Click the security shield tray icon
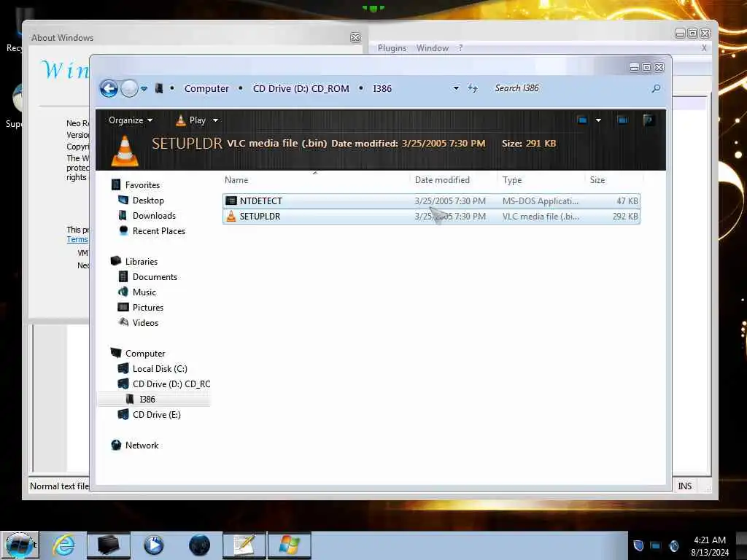The width and height of the screenshot is (747, 560). coord(638,545)
